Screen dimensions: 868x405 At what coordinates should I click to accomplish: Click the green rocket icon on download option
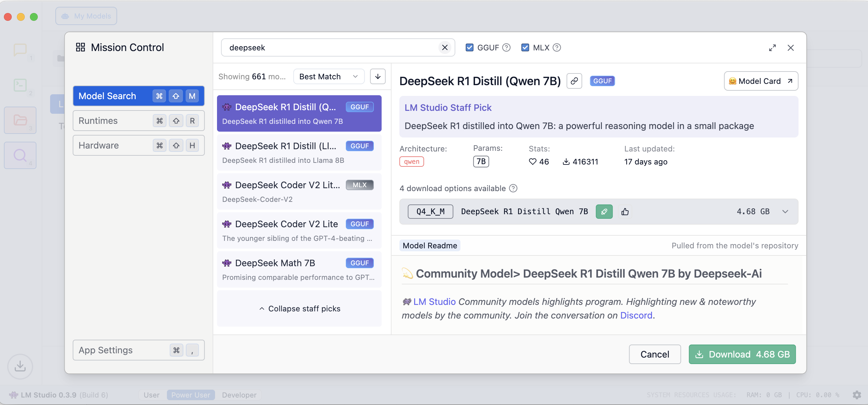[604, 211]
